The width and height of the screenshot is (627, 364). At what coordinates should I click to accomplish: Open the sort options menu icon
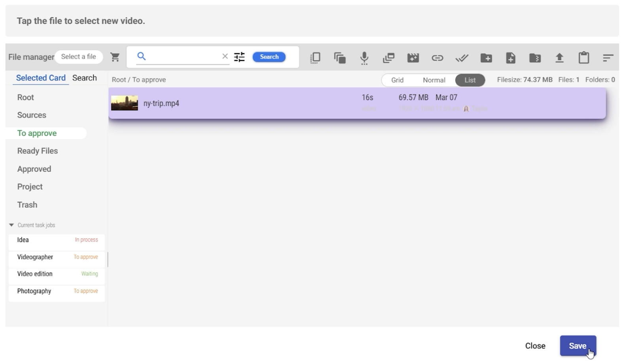(608, 58)
